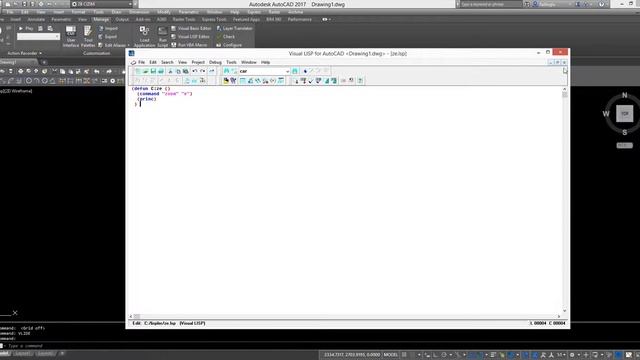Toggle lineweight display in status bar
This screenshot has height=360, width=640.
point(493,355)
